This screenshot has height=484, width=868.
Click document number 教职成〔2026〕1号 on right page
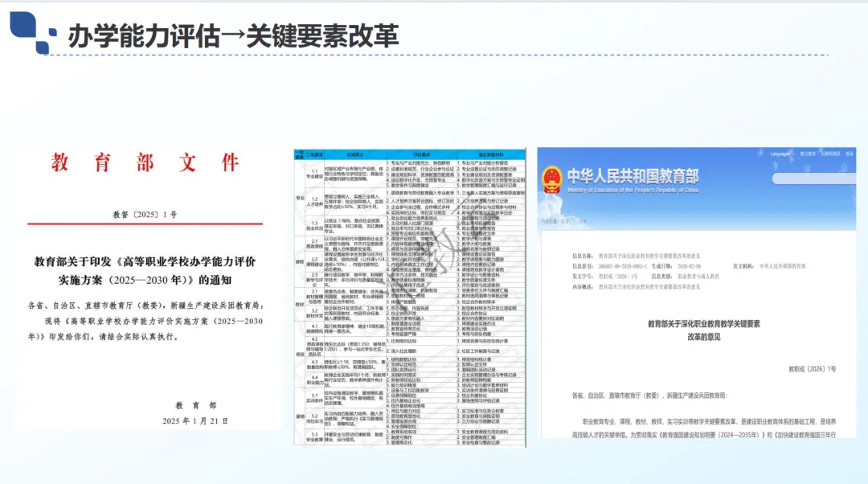point(812,369)
